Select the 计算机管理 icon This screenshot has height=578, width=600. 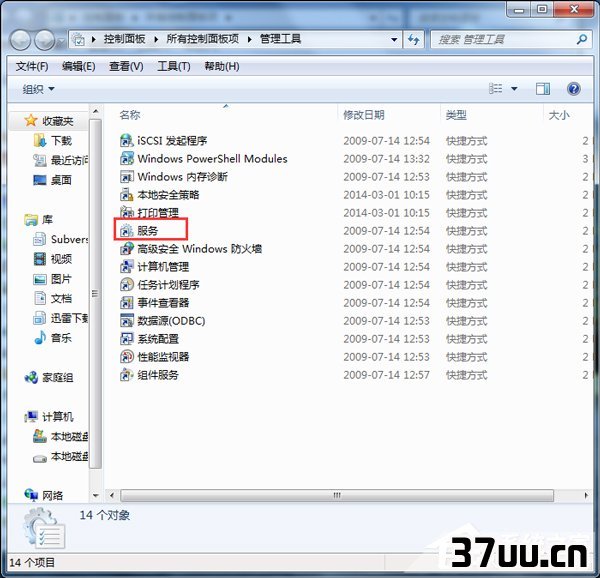[x=127, y=267]
